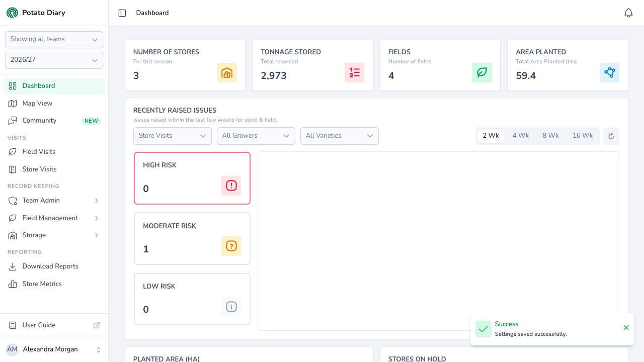Viewport: 644px width, 362px height.
Task: Click the High Risk alert icon
Action: click(x=231, y=186)
